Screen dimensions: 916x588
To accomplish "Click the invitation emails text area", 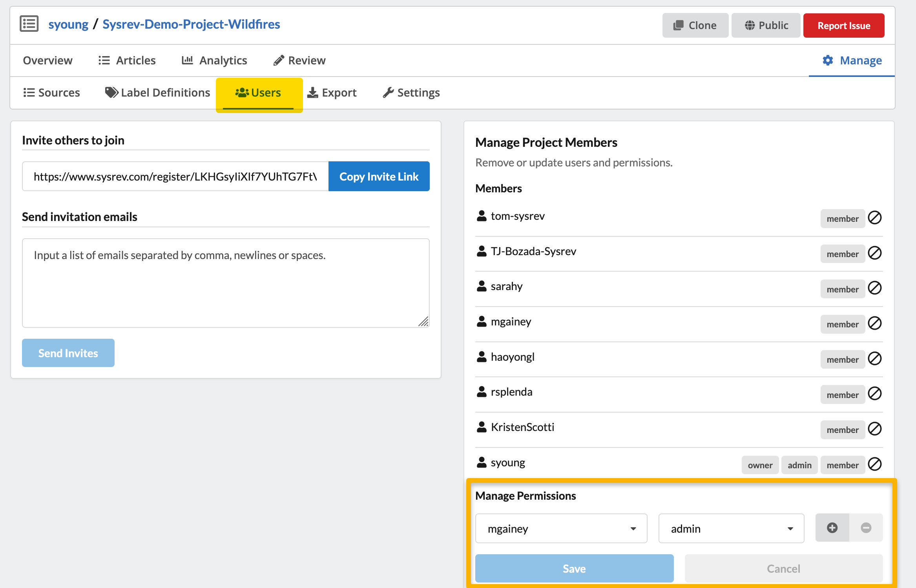I will coord(226,283).
